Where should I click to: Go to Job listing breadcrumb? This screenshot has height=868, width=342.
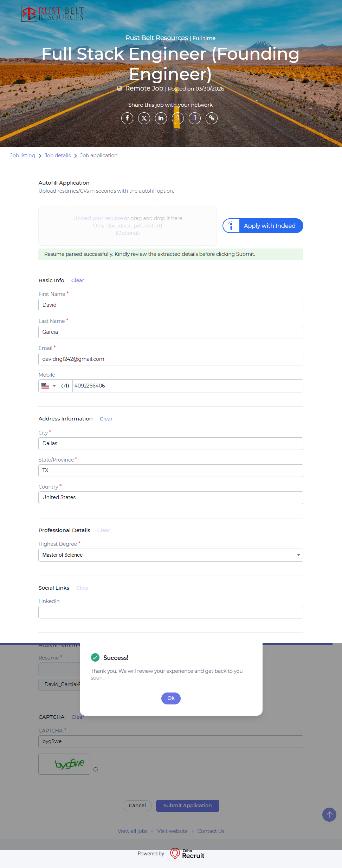point(22,155)
